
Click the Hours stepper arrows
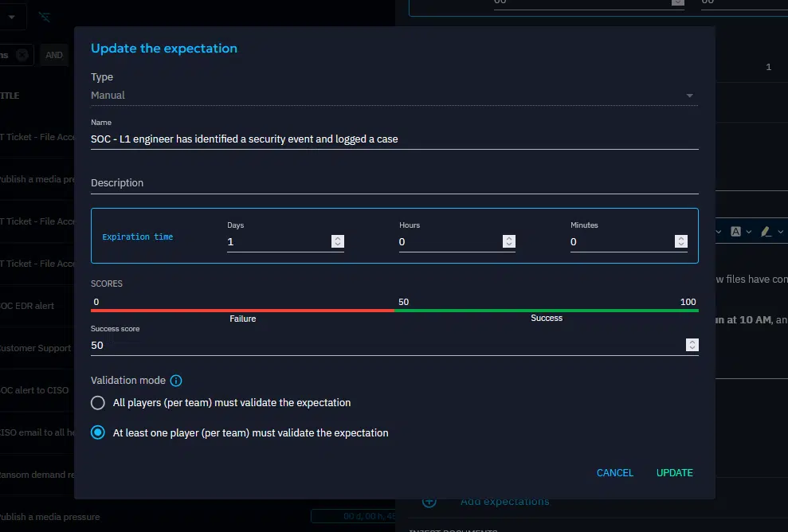tap(509, 241)
